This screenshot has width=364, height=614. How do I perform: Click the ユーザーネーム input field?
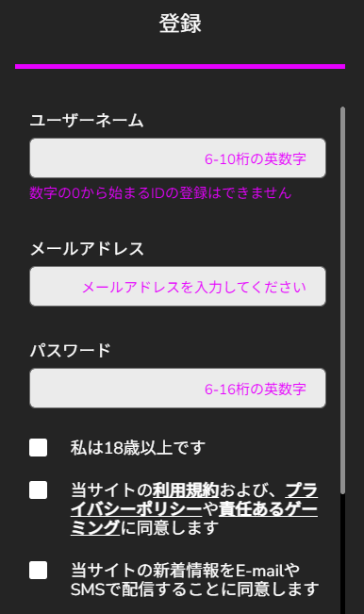[177, 158]
